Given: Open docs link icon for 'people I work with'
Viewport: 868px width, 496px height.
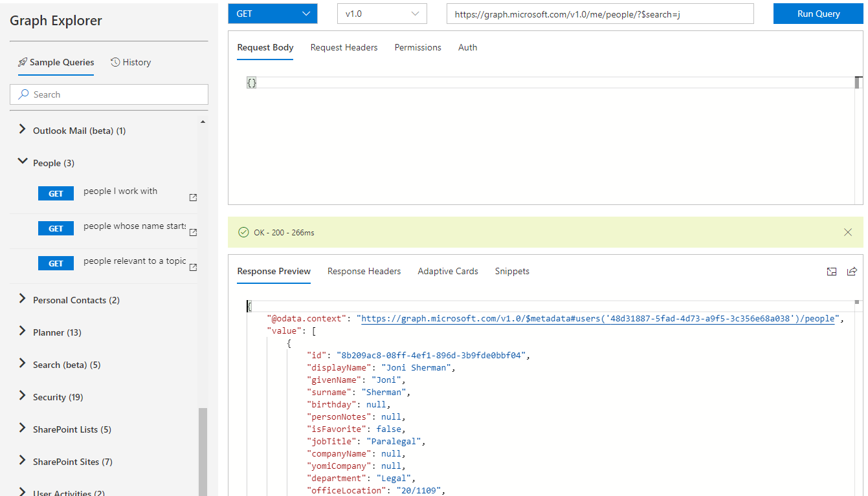Looking at the screenshot, I should pos(193,197).
